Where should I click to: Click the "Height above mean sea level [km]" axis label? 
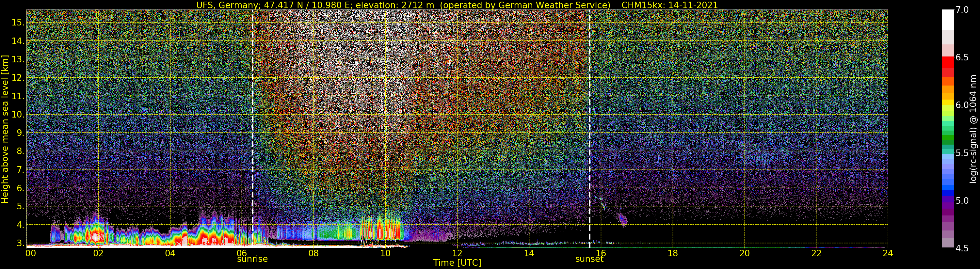(x=5, y=129)
